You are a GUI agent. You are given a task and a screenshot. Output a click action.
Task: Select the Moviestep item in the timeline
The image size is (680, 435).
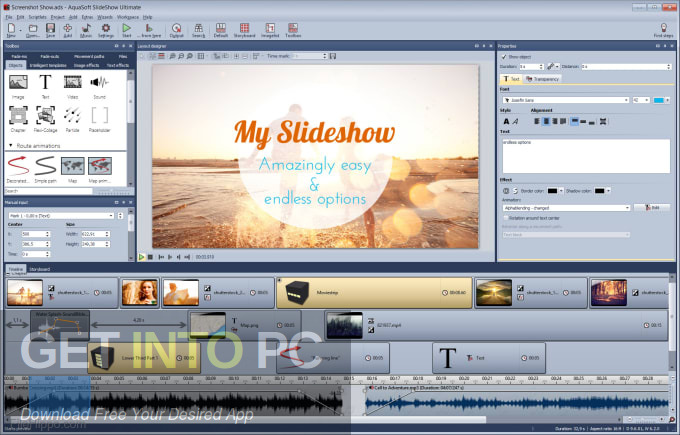374,293
